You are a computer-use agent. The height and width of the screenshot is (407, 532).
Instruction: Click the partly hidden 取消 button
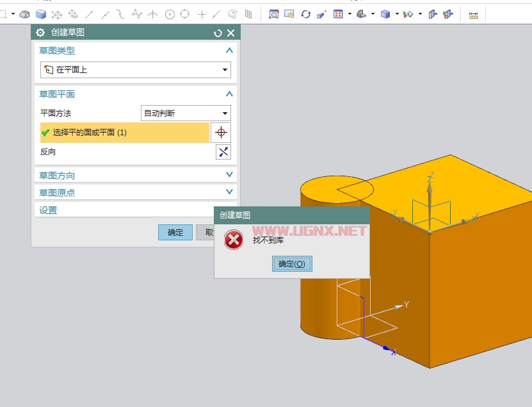point(206,233)
